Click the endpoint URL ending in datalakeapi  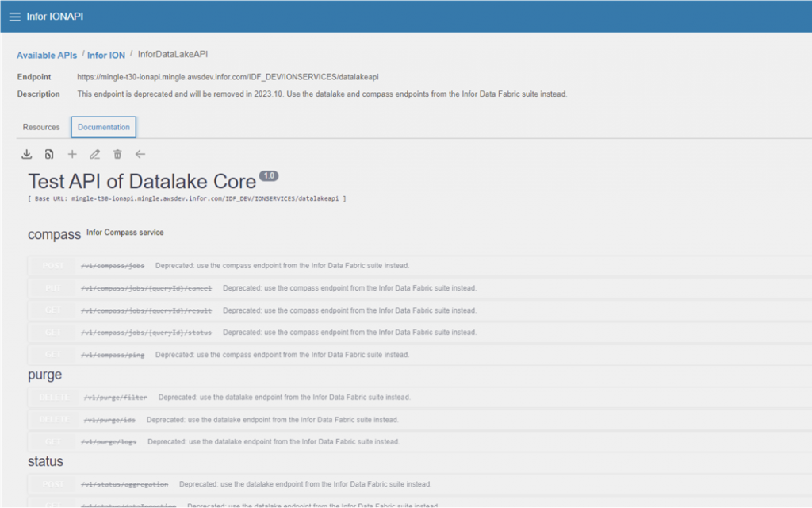click(x=228, y=77)
